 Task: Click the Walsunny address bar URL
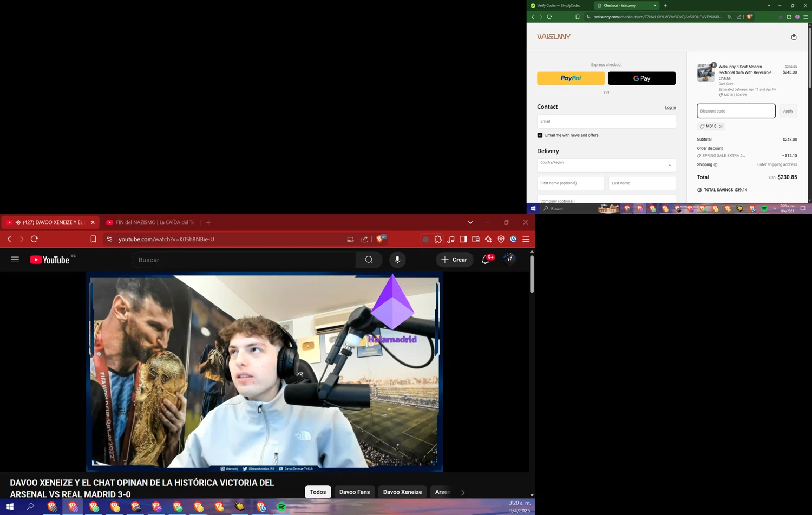click(x=658, y=17)
